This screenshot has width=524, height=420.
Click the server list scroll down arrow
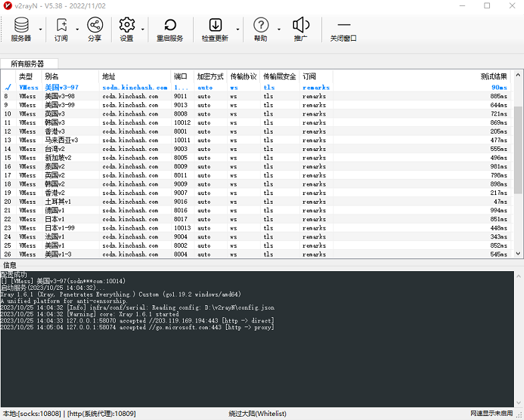click(518, 254)
